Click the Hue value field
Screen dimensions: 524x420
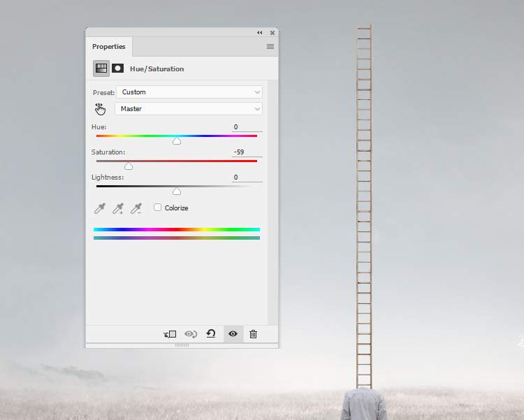pos(247,127)
